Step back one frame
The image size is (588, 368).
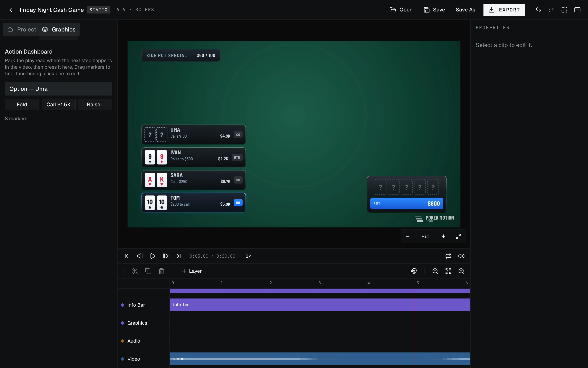[x=140, y=256]
